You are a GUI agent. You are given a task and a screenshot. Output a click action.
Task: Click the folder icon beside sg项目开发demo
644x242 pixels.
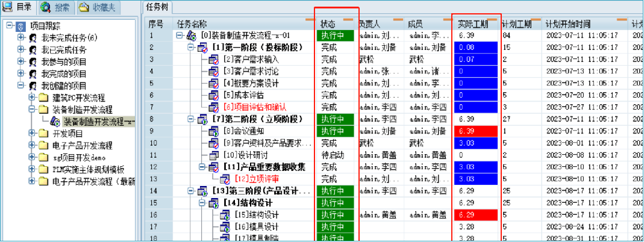point(44,158)
